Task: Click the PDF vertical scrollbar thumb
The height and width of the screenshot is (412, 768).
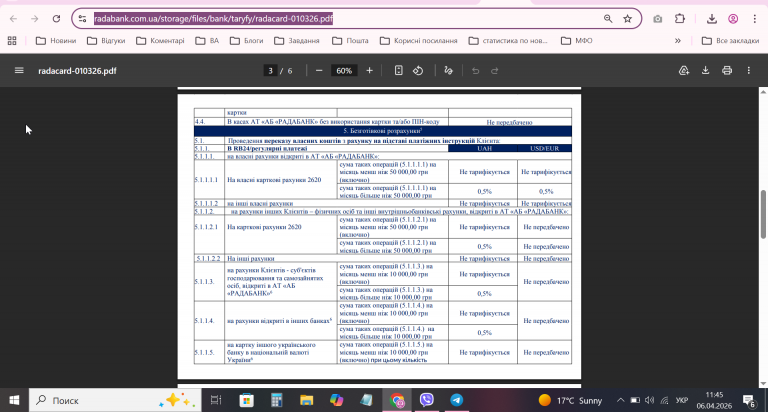Action: 763,214
